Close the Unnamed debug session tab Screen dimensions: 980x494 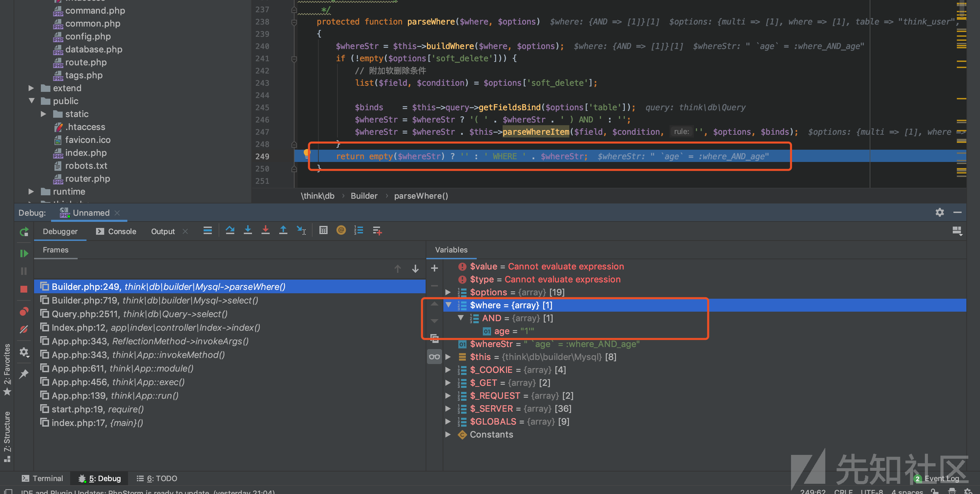click(x=117, y=213)
